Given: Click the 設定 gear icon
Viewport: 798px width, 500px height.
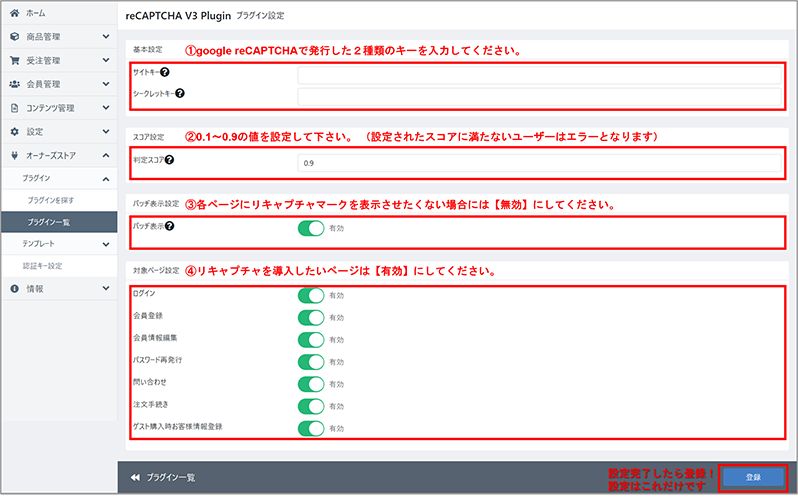Looking at the screenshot, I should 15,131.
